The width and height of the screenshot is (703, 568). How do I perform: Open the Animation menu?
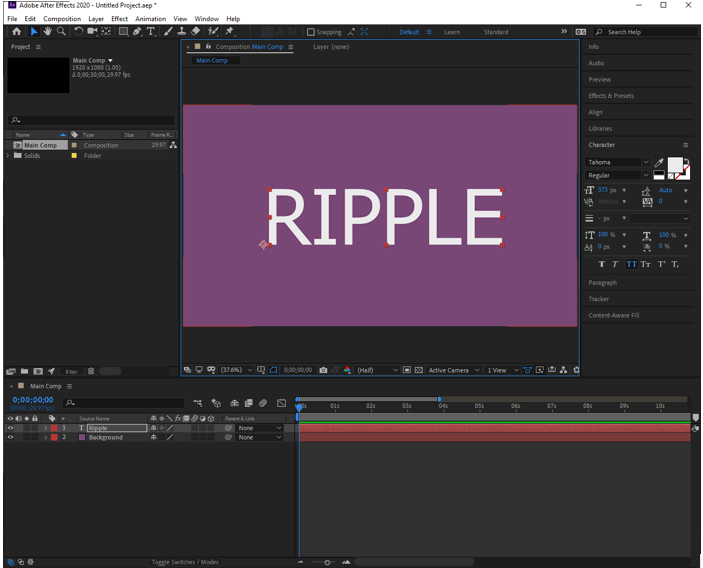click(x=151, y=19)
